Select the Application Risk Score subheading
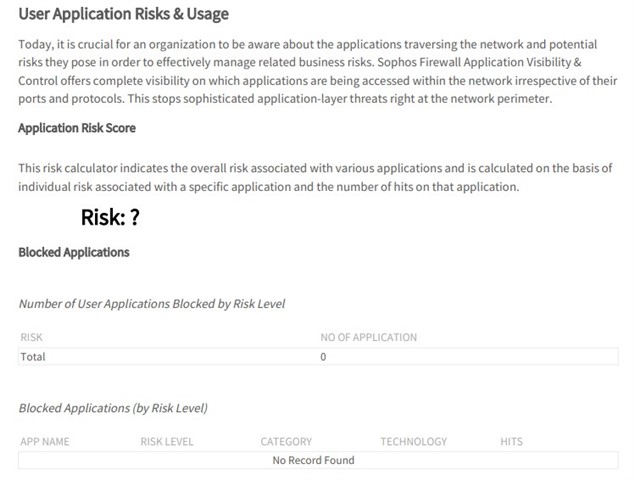This screenshot has height=480, width=634. [77, 128]
